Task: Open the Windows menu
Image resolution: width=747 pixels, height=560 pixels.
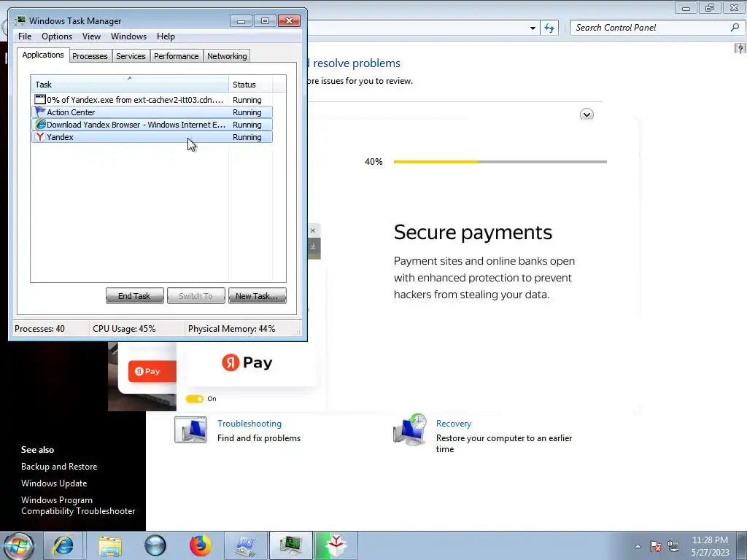Action: tap(128, 36)
